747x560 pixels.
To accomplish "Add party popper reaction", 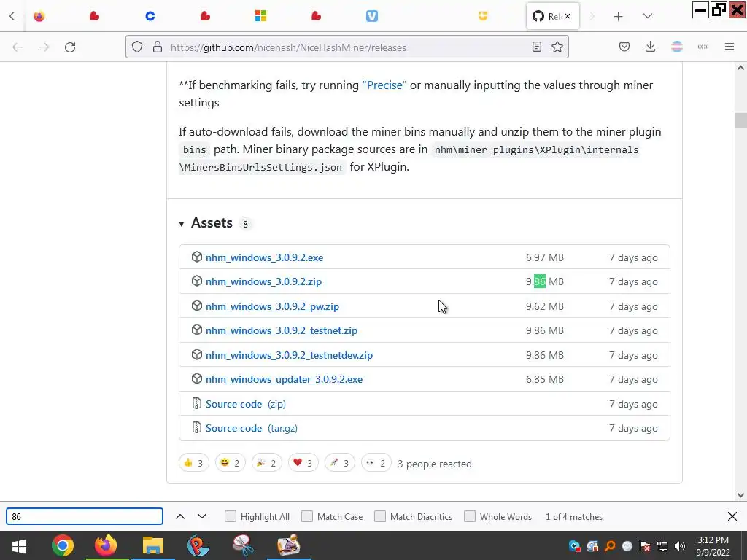I will click(x=267, y=463).
